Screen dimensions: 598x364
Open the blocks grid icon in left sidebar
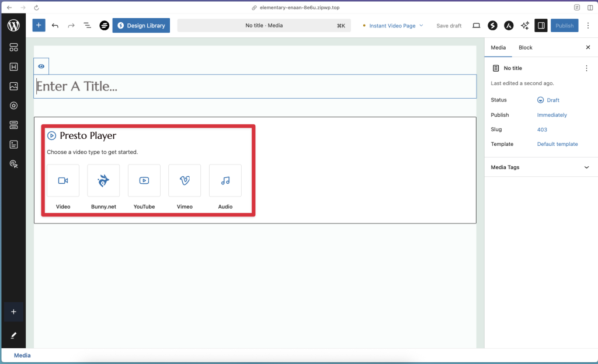pos(14,47)
